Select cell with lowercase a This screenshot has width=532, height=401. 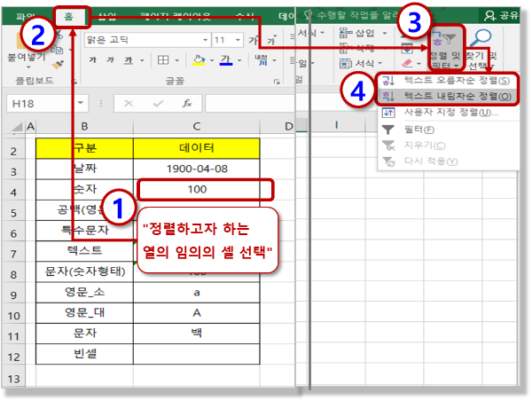[x=197, y=293]
